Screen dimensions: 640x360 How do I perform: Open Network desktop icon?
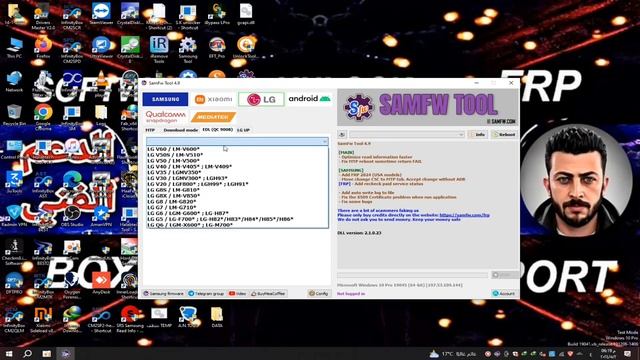coord(14,82)
